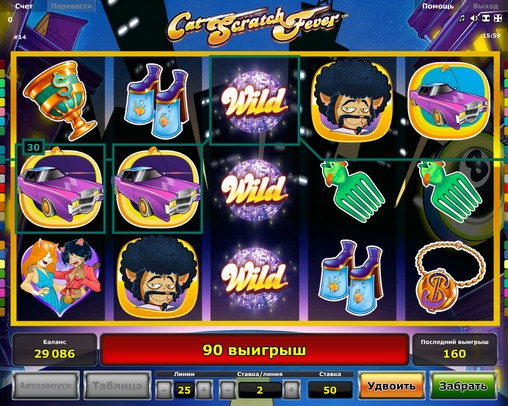Click the golden goblet symbol
The width and height of the screenshot is (508, 406).
61,100
